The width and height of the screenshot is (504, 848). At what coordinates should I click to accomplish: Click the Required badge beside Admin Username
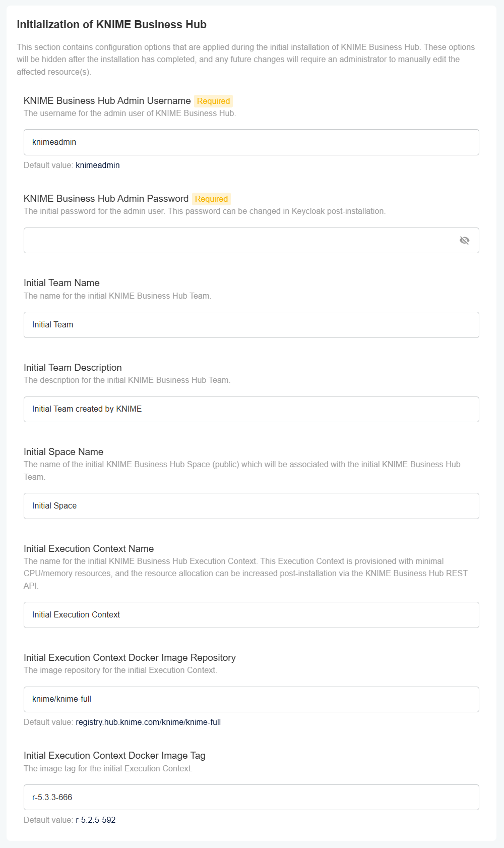(213, 101)
